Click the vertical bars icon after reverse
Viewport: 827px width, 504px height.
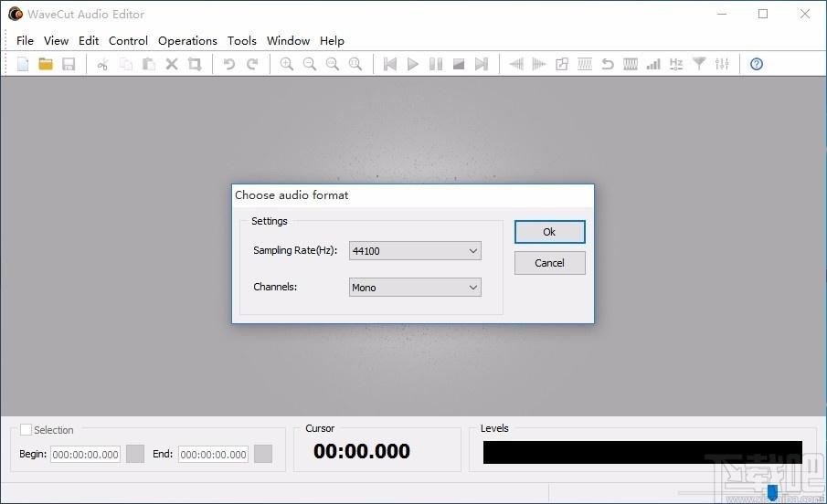(x=631, y=64)
